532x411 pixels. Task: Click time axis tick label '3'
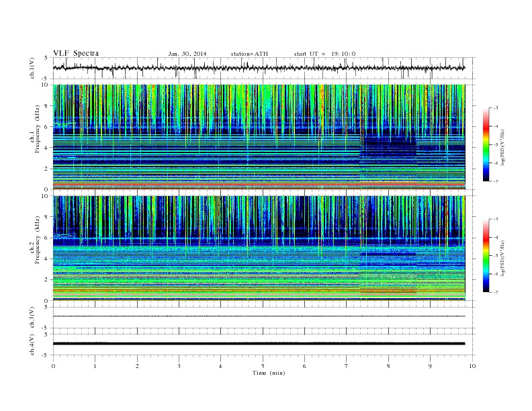(179, 366)
